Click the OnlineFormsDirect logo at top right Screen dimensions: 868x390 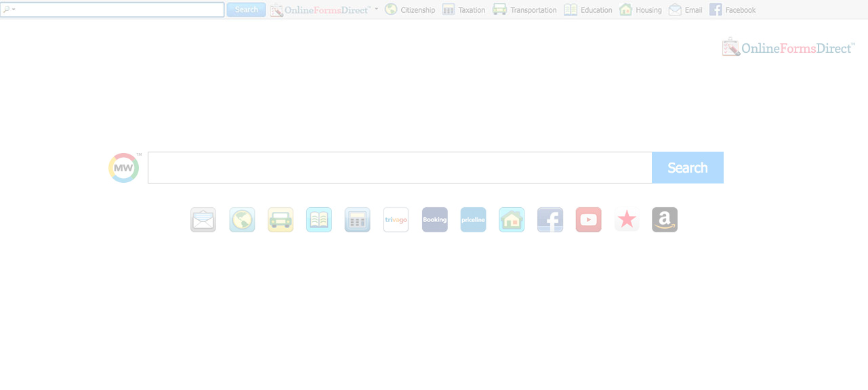point(789,47)
